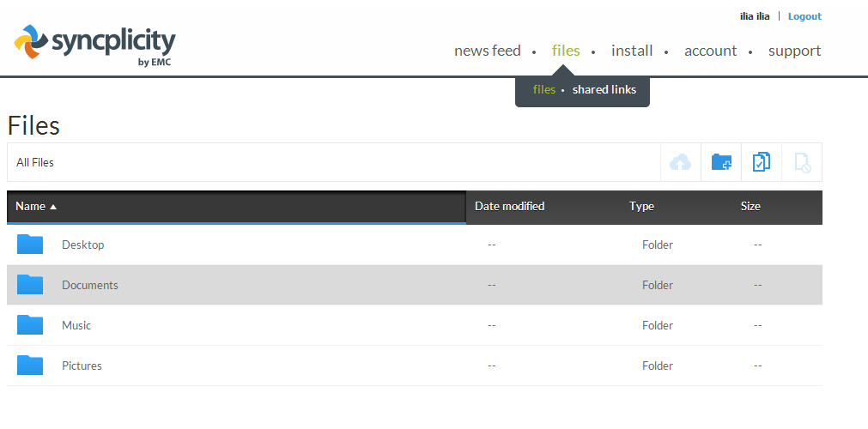Click the Pictures folder icon
The image size is (868, 429).
pos(30,366)
